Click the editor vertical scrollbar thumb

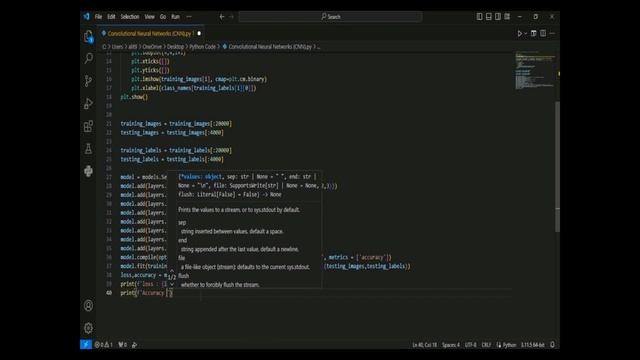coord(557,167)
